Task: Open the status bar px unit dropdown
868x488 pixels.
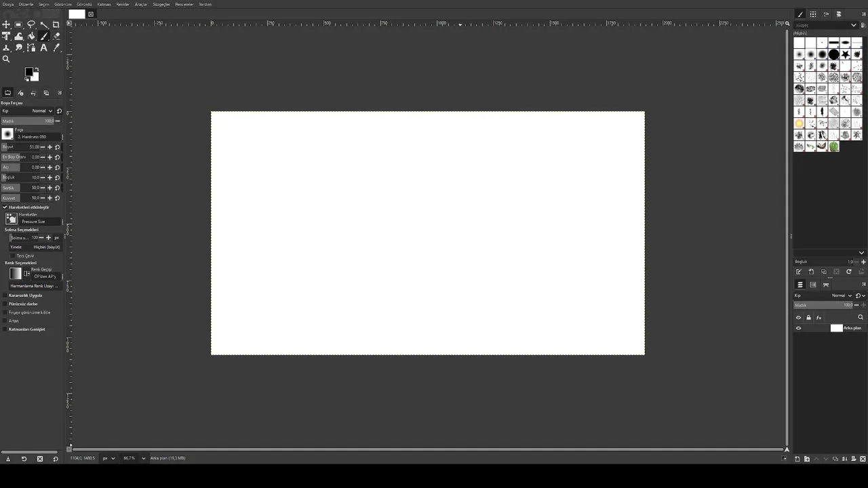Action: (108, 458)
